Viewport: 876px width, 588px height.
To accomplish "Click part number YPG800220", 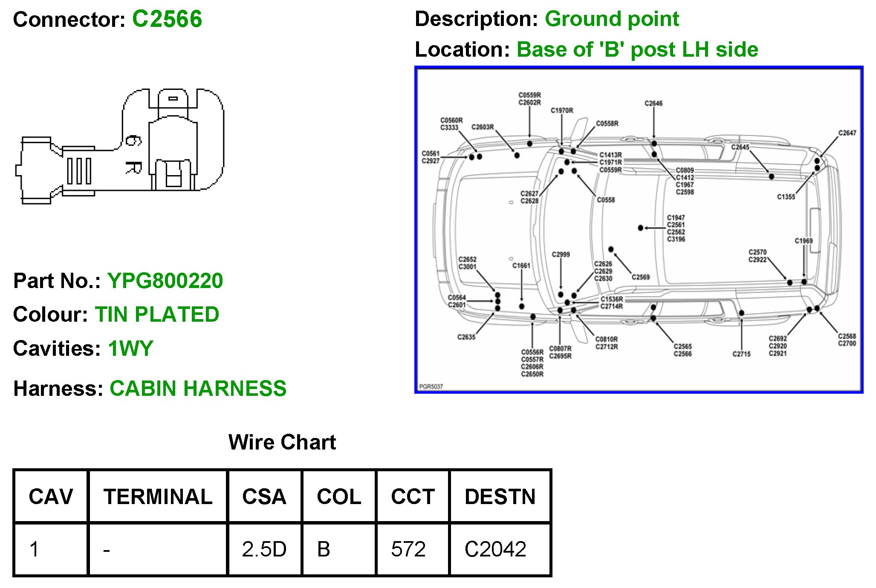I will (x=165, y=281).
